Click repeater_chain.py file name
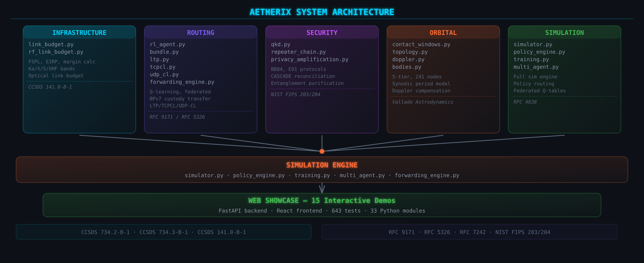 (x=298, y=52)
